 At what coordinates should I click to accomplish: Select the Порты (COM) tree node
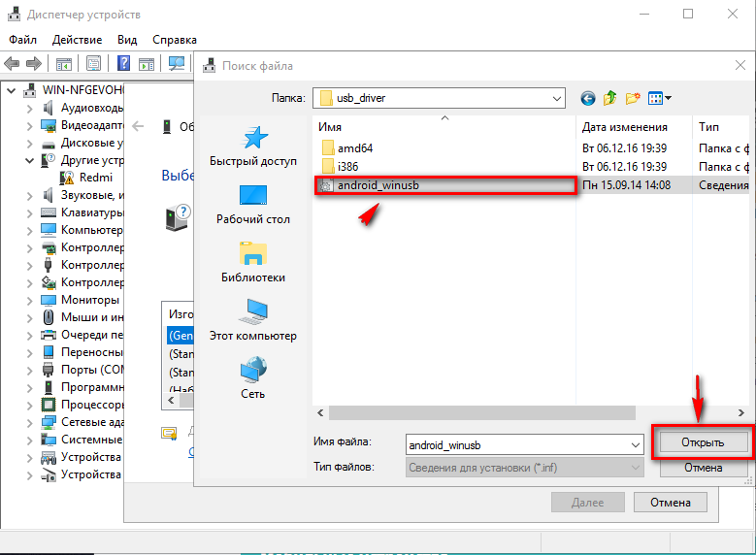pyautogui.click(x=91, y=370)
